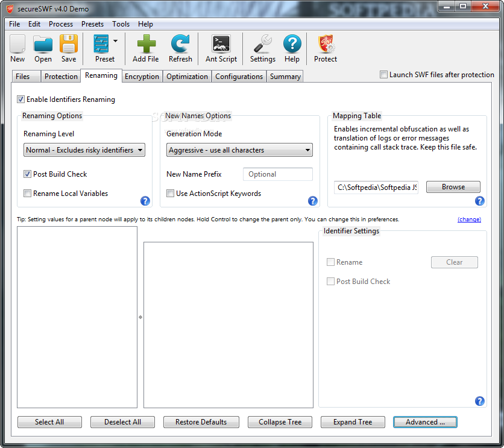Switch to the Configurations tab
504x448 pixels.
(239, 77)
